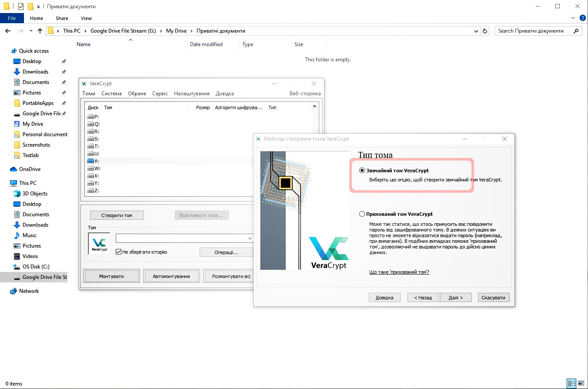Go up one folder level
The width and height of the screenshot is (588, 389).
click(40, 31)
